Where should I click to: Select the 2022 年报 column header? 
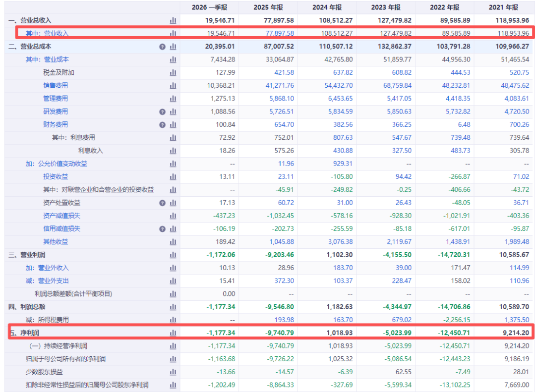coord(445,7)
